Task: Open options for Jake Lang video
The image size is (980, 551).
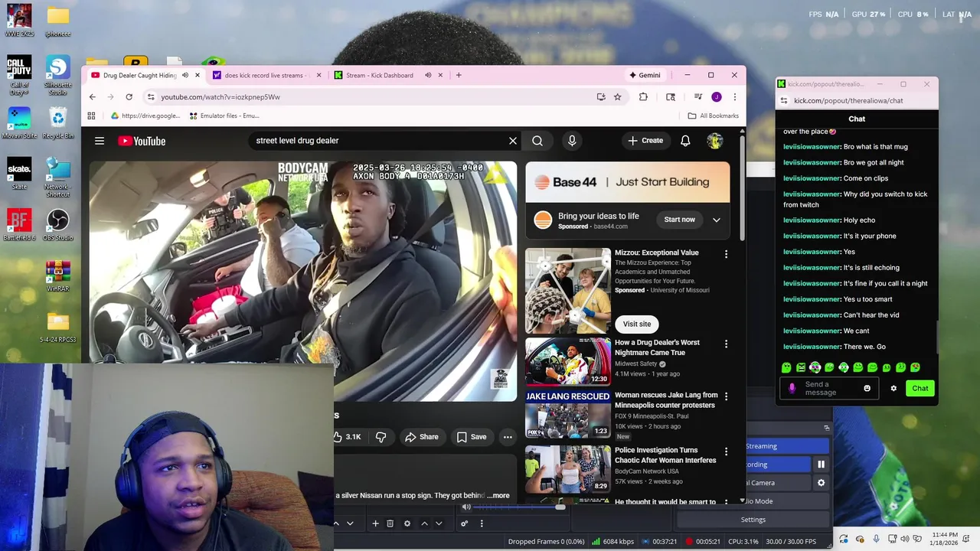Action: coord(726,396)
